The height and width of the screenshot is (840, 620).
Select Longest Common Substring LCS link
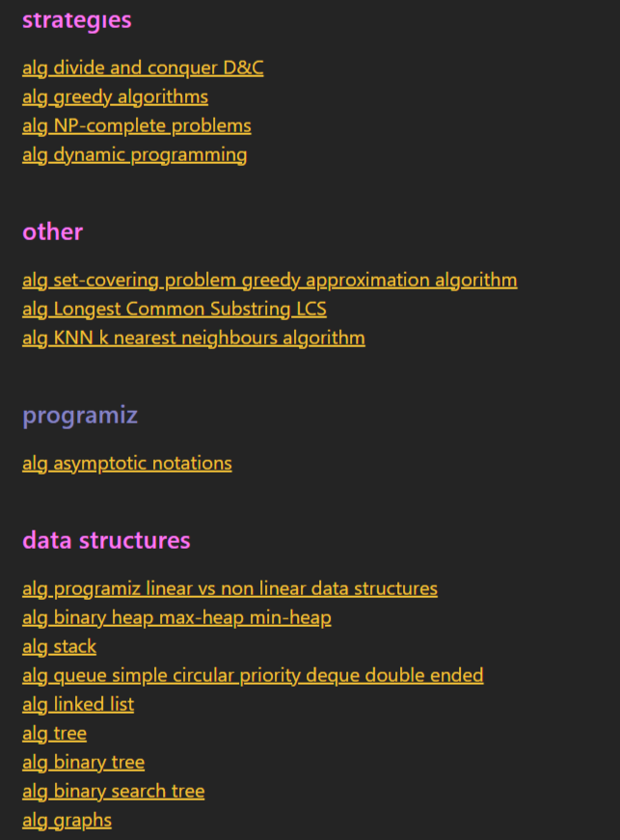(x=174, y=310)
